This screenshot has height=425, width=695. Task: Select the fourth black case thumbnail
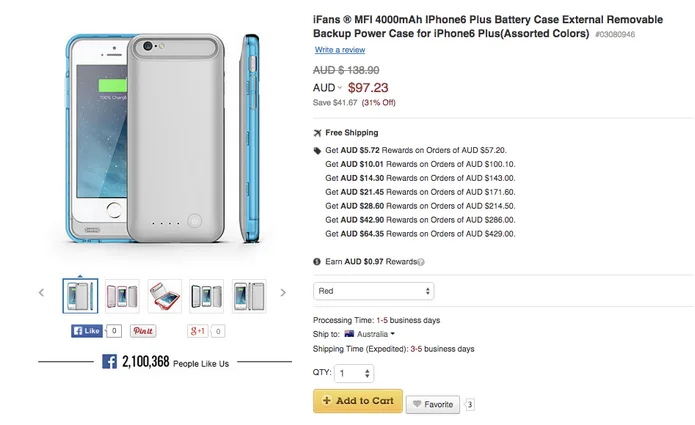coord(206,295)
